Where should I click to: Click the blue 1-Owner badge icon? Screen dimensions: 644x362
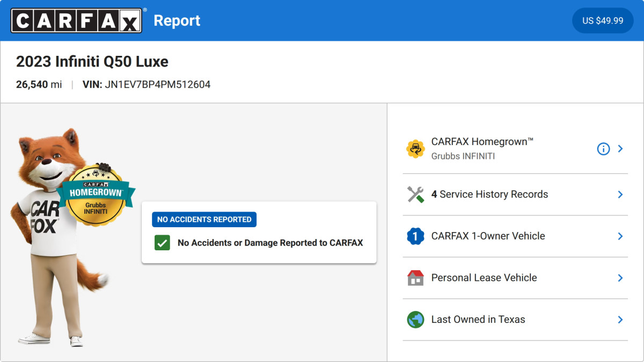tap(416, 236)
